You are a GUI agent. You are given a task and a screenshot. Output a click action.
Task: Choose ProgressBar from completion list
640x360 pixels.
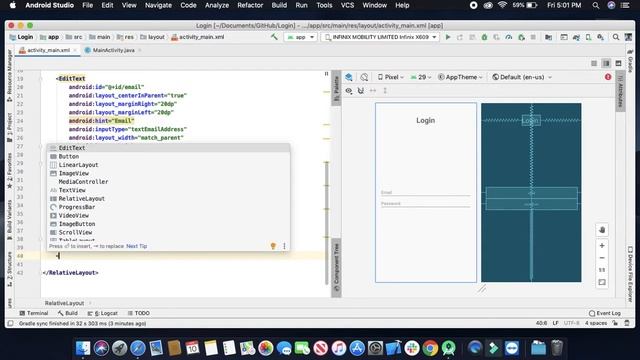168,207
